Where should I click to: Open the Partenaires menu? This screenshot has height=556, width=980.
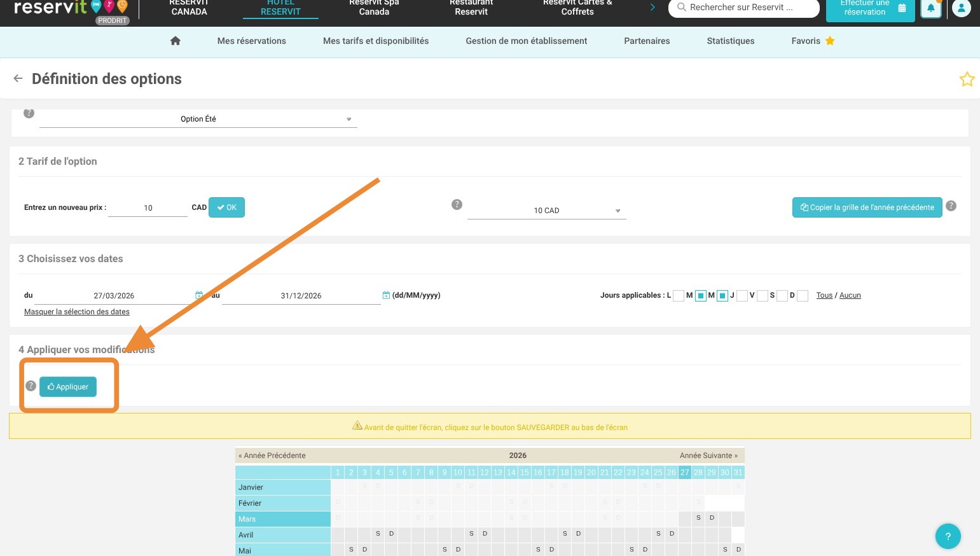click(x=647, y=41)
